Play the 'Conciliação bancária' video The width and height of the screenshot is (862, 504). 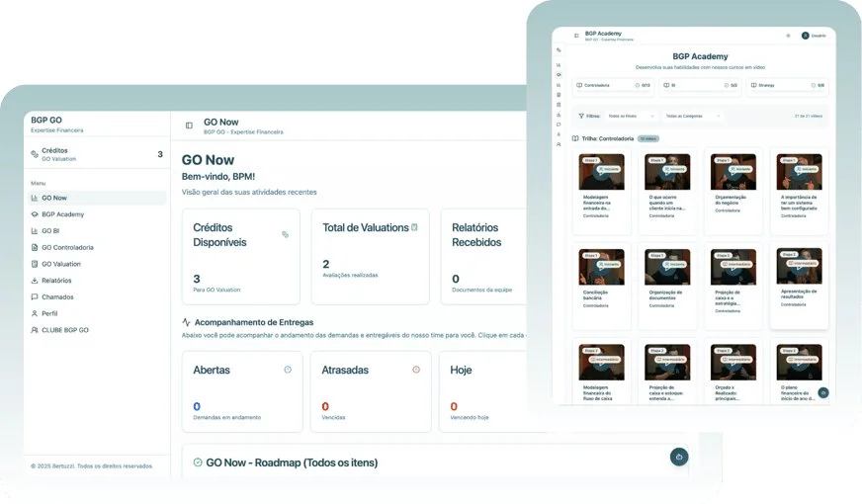[601, 267]
